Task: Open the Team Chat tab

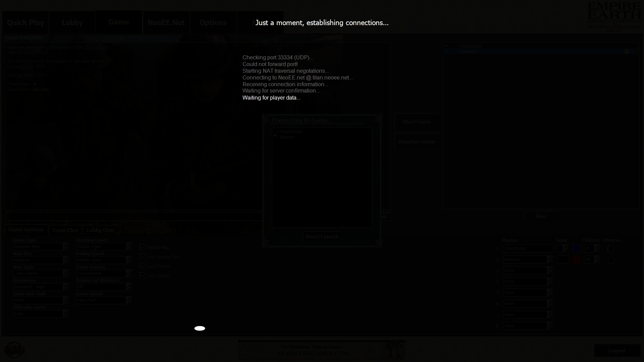Action: click(x=65, y=230)
